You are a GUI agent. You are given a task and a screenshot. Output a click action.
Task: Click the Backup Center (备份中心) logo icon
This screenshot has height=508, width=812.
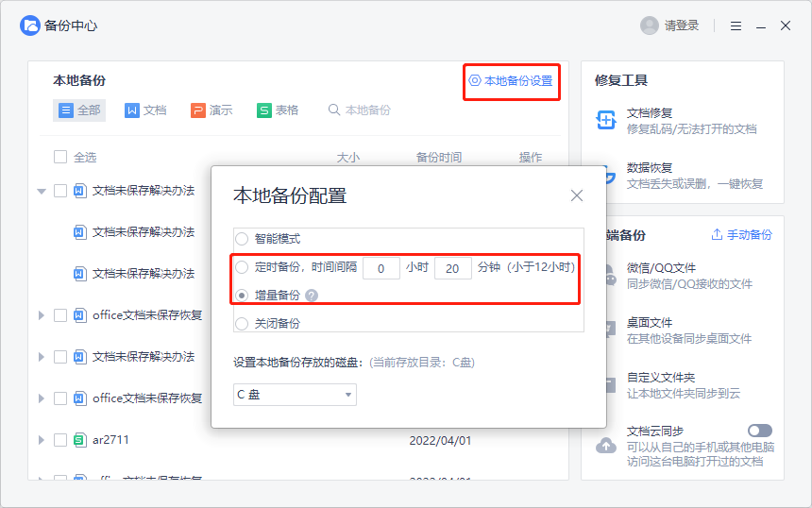(30, 25)
